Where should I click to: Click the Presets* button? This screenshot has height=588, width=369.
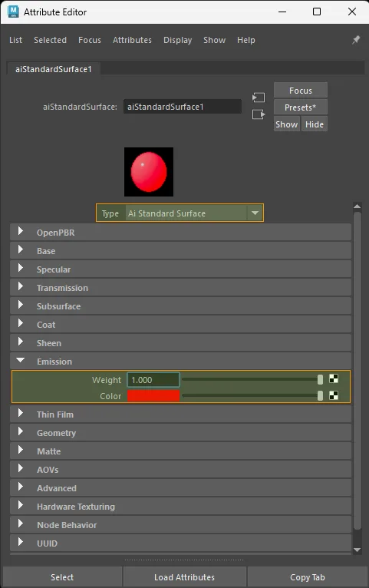pyautogui.click(x=301, y=107)
